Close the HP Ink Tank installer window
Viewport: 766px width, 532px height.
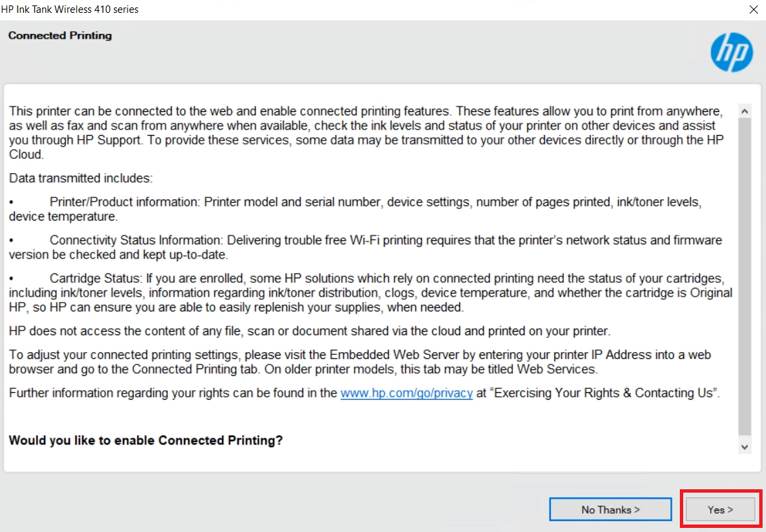click(753, 9)
